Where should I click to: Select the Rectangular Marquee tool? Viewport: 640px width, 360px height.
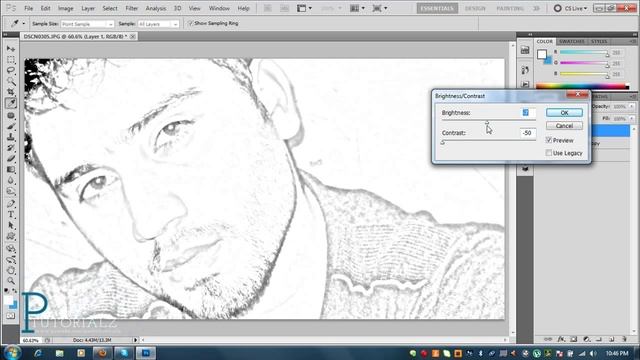click(x=11, y=60)
